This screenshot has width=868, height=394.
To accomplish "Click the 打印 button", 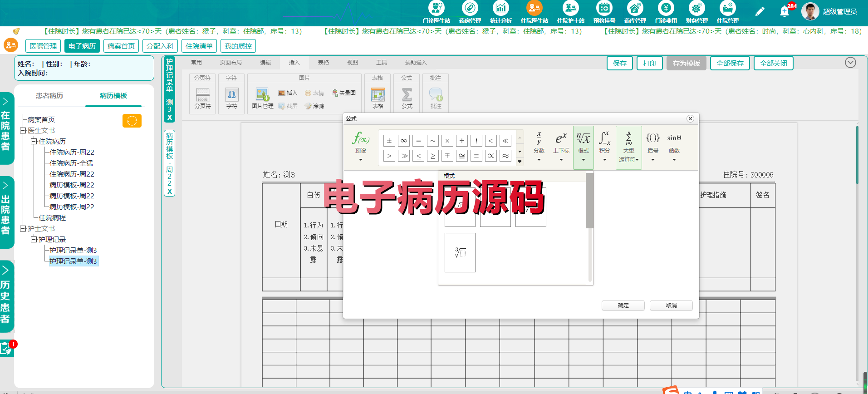I will pos(649,64).
